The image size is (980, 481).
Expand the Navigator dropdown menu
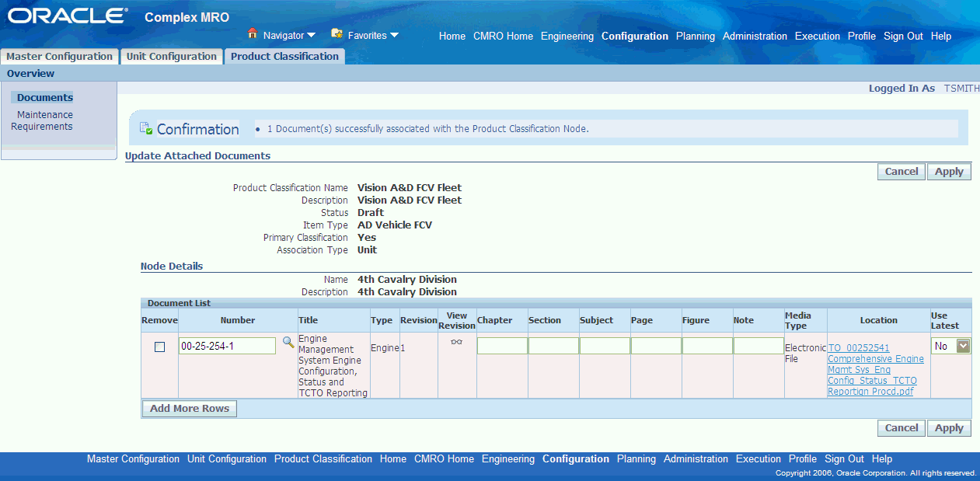311,36
